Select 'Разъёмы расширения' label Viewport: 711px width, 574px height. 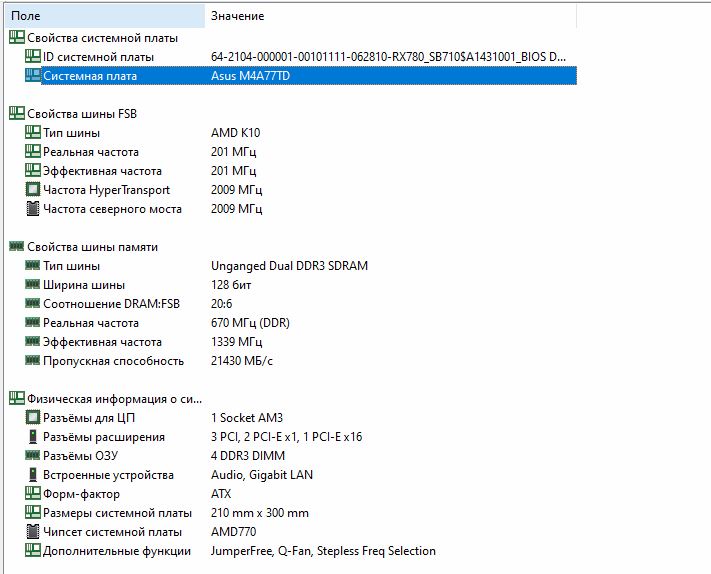tap(104, 438)
